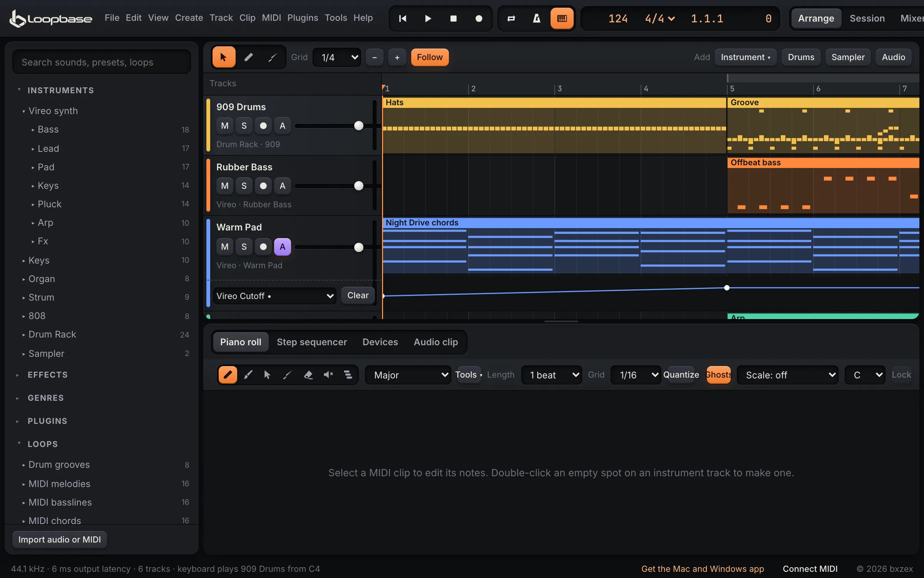Click the Quantize button
Image resolution: width=924 pixels, height=578 pixels.
click(681, 375)
